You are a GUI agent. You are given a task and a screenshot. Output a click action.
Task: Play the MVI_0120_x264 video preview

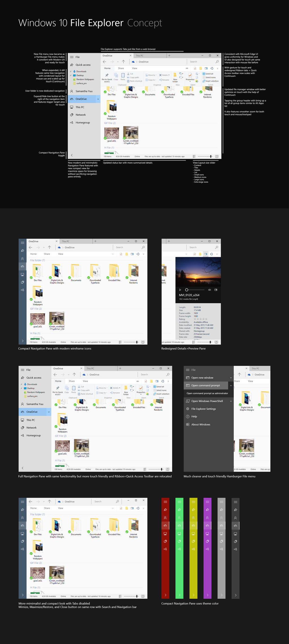click(180, 290)
